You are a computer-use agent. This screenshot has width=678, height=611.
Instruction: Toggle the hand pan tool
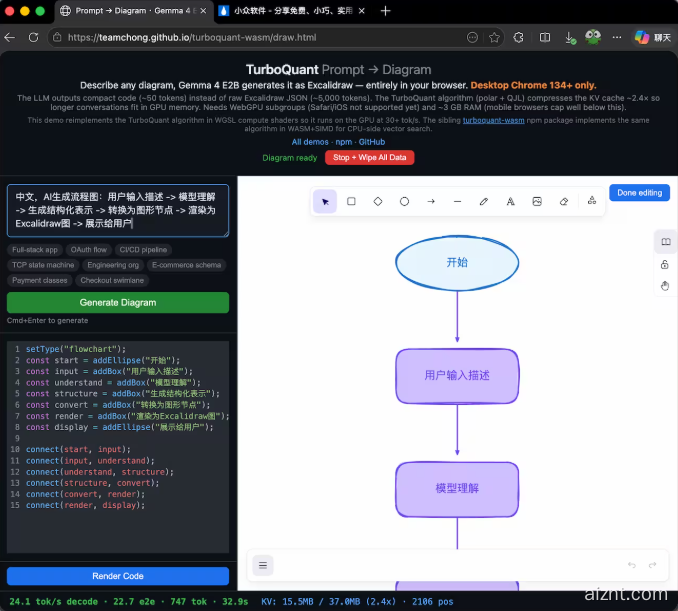665,286
